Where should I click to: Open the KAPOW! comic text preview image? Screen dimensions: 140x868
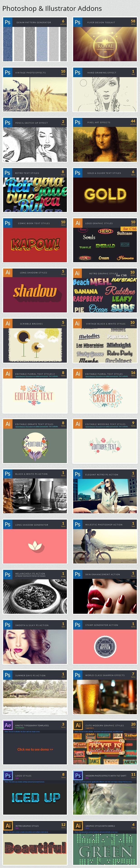point(35,245)
